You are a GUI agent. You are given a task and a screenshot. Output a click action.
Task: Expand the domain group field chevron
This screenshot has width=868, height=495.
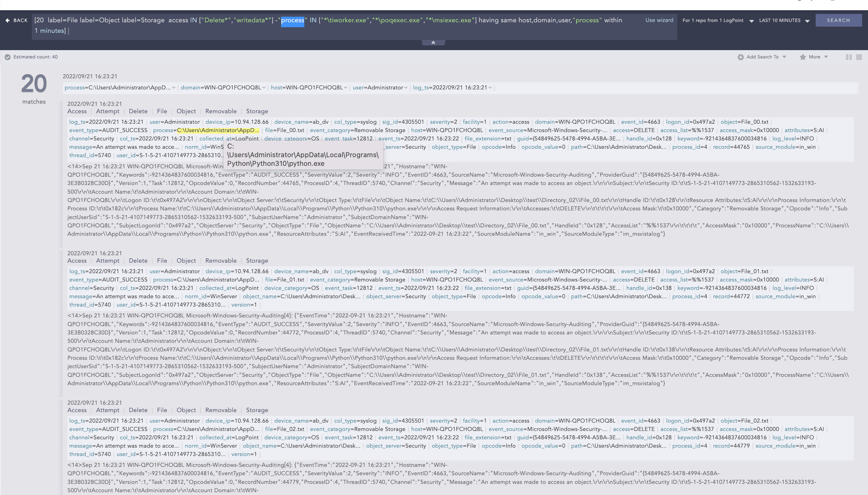tap(264, 88)
